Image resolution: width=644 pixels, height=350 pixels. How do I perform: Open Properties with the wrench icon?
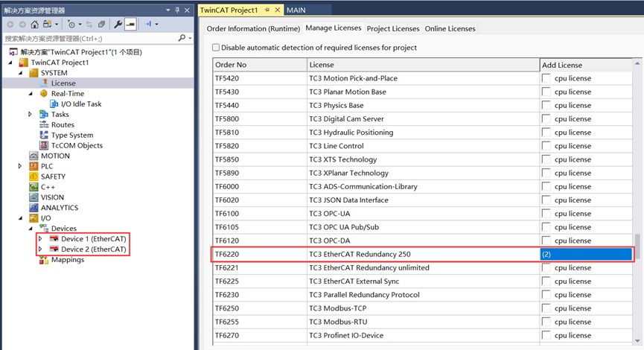118,25
